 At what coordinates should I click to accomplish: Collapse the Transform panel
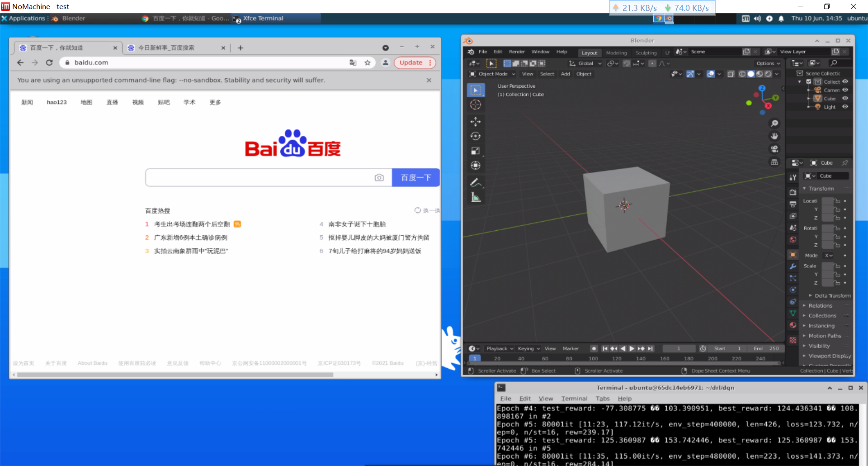[821, 189]
